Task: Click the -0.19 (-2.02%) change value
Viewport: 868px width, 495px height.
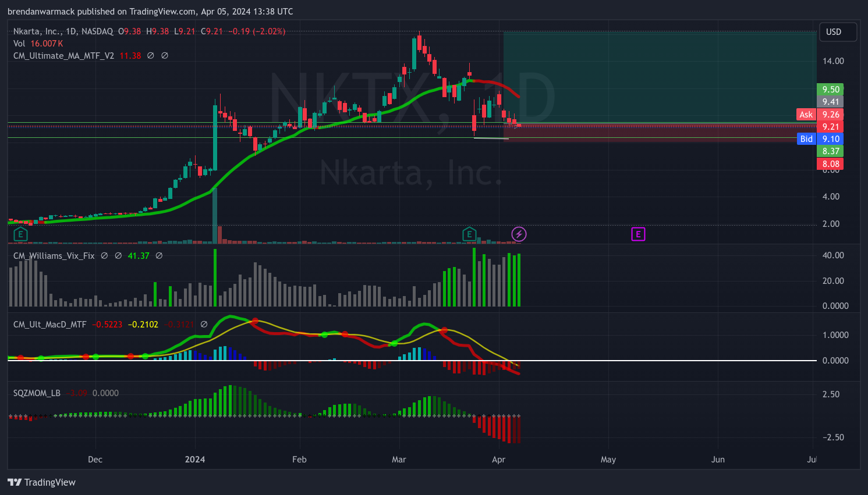Action: pyautogui.click(x=257, y=31)
